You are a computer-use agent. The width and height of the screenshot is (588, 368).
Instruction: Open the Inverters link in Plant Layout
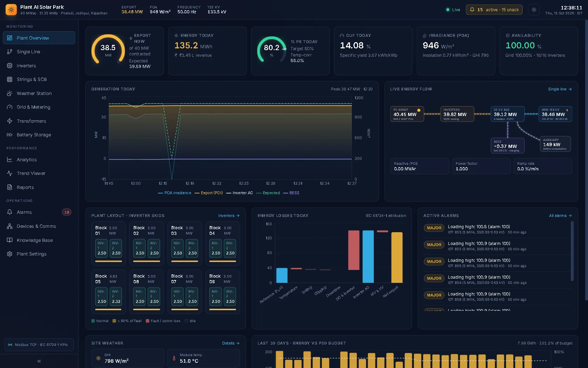(x=229, y=216)
